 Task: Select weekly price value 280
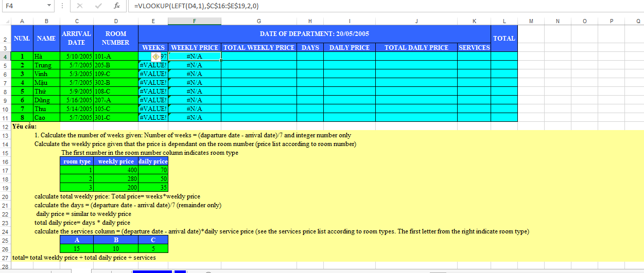(x=116, y=179)
